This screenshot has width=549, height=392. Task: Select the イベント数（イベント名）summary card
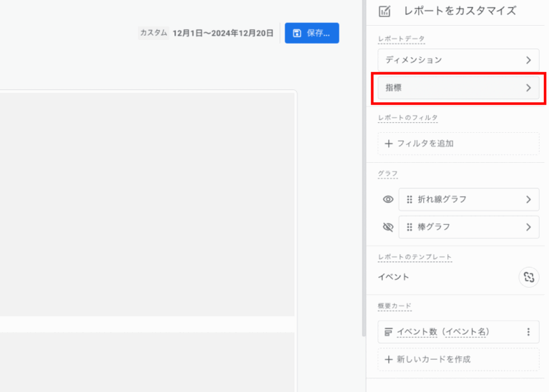point(458,332)
